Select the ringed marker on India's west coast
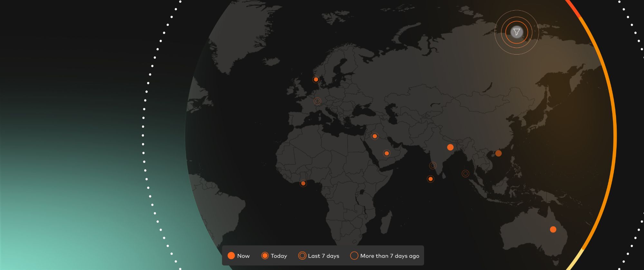The width and height of the screenshot is (644, 270). 433,165
